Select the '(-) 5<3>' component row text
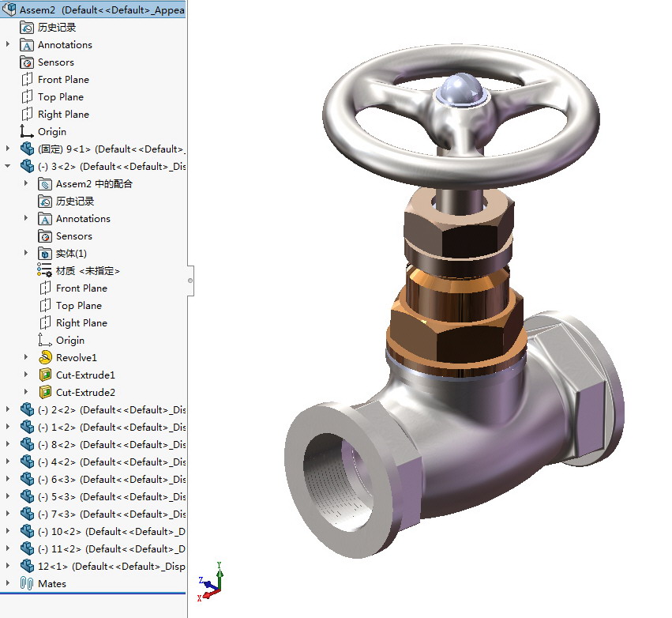The width and height of the screenshot is (672, 618). click(x=111, y=496)
